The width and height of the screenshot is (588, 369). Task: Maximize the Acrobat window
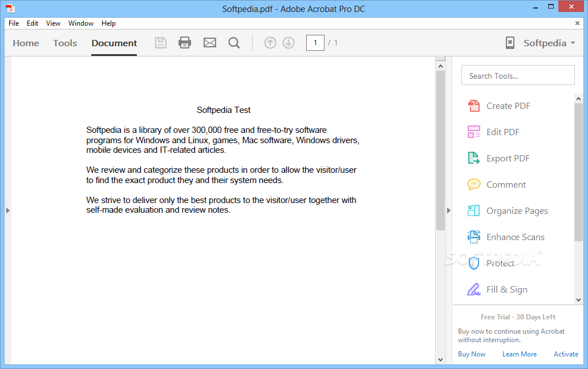(x=550, y=7)
